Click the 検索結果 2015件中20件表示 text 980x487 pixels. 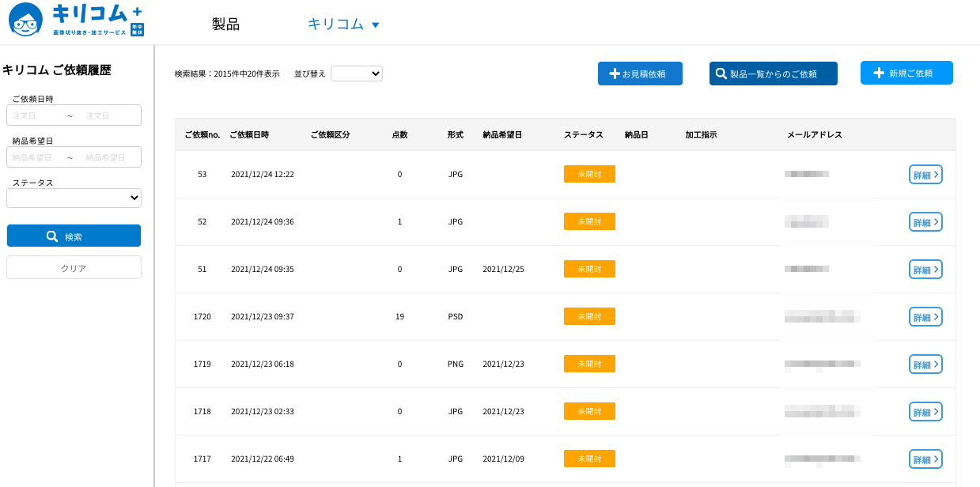coord(227,74)
